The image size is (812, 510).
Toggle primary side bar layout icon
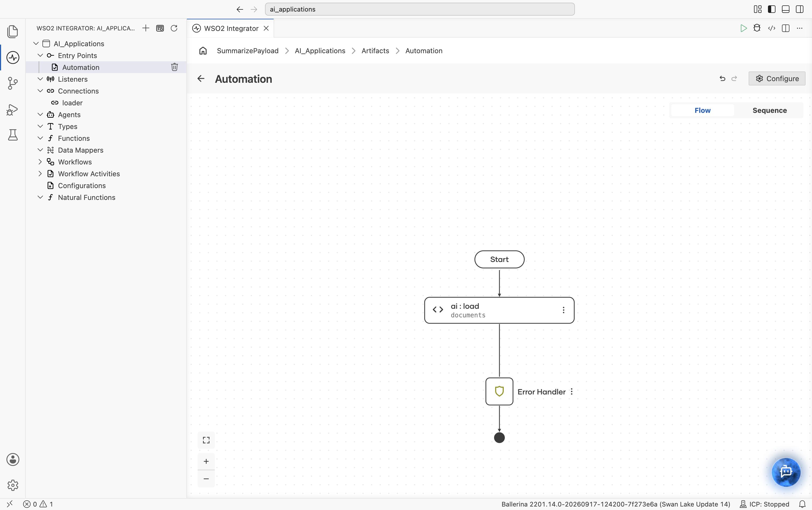[771, 9]
